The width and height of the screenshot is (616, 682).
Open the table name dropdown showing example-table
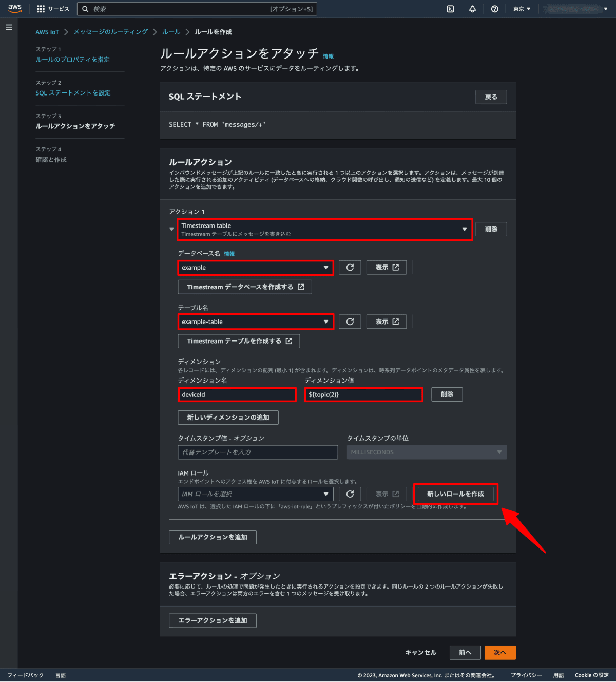click(x=256, y=321)
